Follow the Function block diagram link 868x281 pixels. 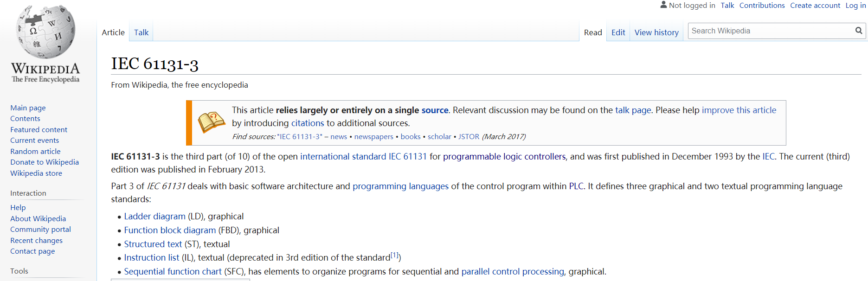coord(170,230)
